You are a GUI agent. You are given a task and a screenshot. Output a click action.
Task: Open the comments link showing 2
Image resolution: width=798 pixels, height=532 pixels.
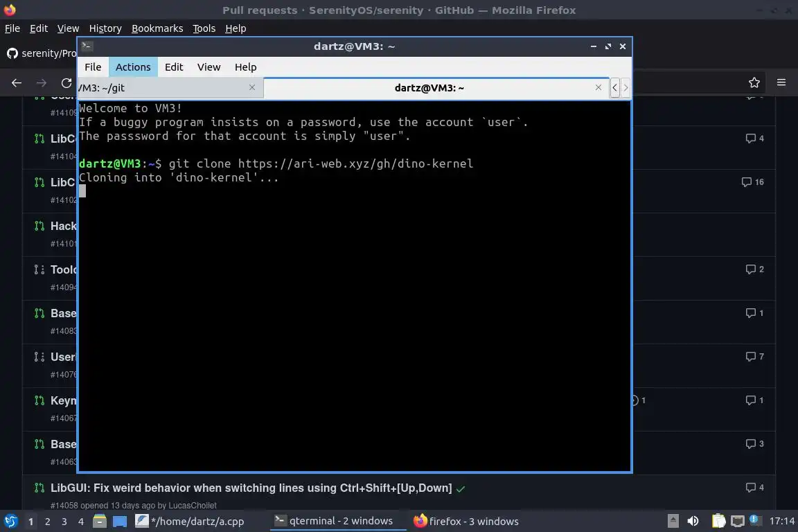click(x=755, y=269)
